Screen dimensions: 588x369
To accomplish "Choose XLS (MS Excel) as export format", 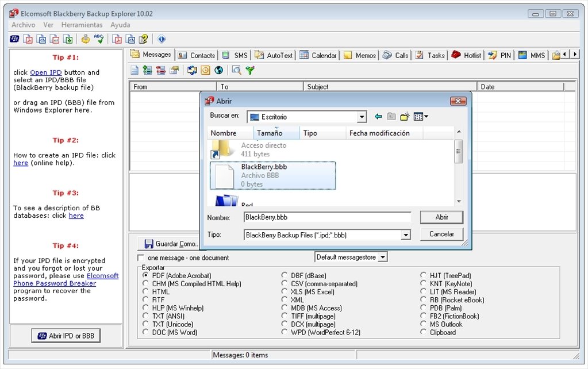I will pyautogui.click(x=285, y=291).
